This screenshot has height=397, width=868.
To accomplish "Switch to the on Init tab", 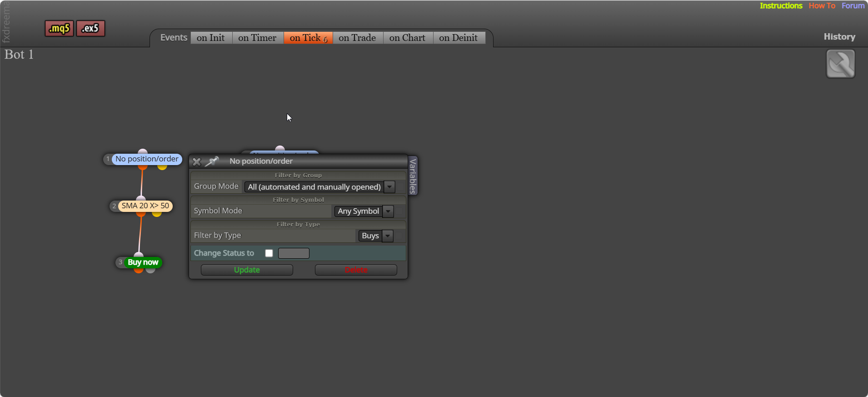I will [211, 38].
